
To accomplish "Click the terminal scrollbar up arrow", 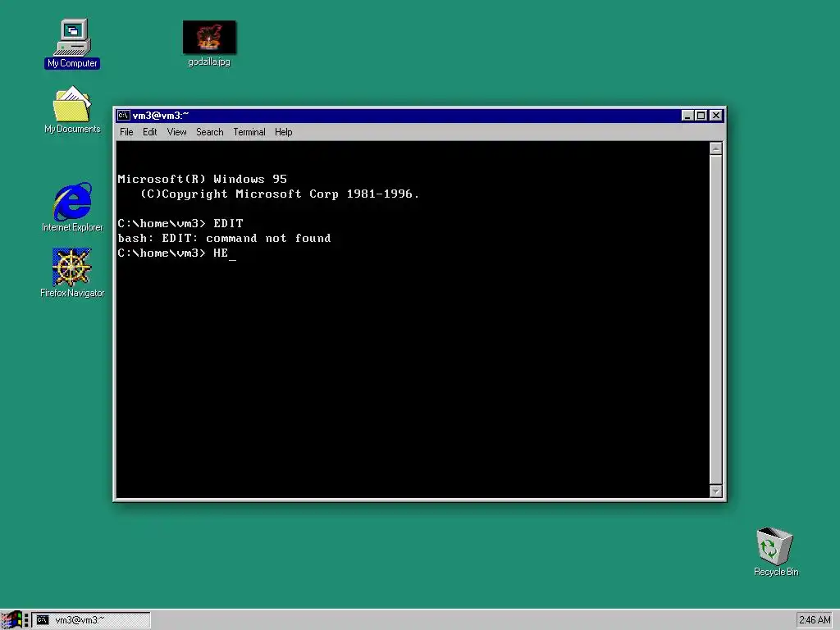I will 715,148.
